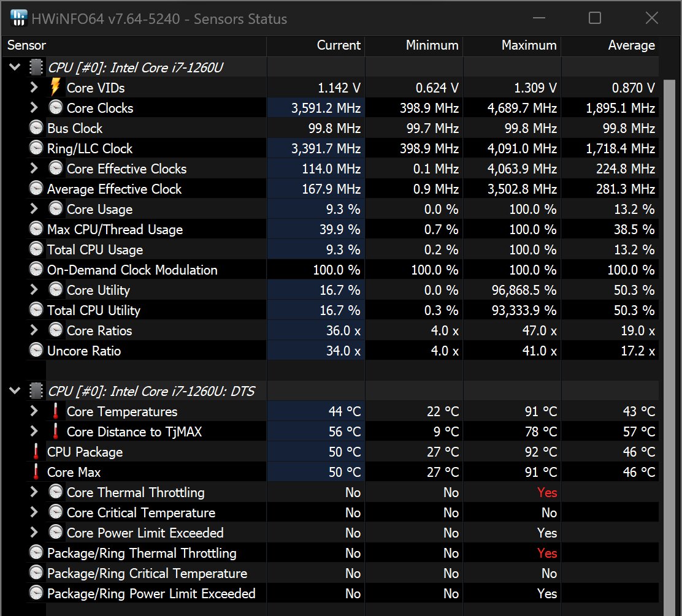Click the chip icon beside the DTS section header

pos(36,391)
